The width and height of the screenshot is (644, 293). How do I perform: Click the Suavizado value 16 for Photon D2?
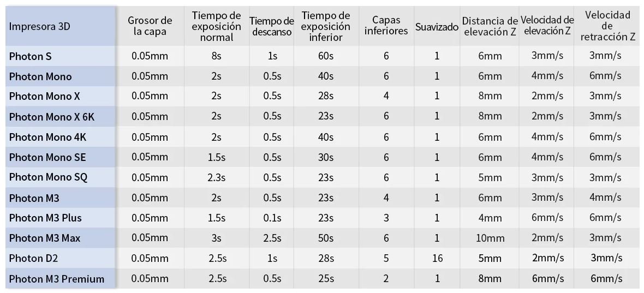pos(437,259)
